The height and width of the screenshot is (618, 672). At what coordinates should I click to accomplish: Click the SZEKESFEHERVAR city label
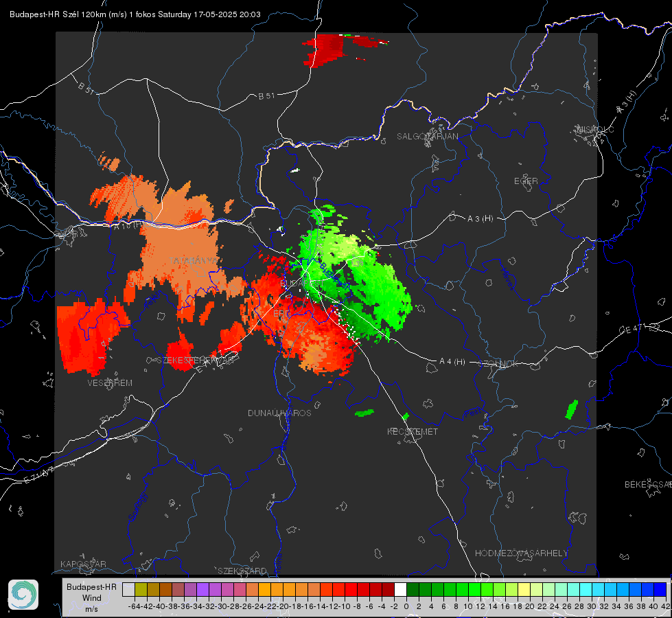coord(197,360)
